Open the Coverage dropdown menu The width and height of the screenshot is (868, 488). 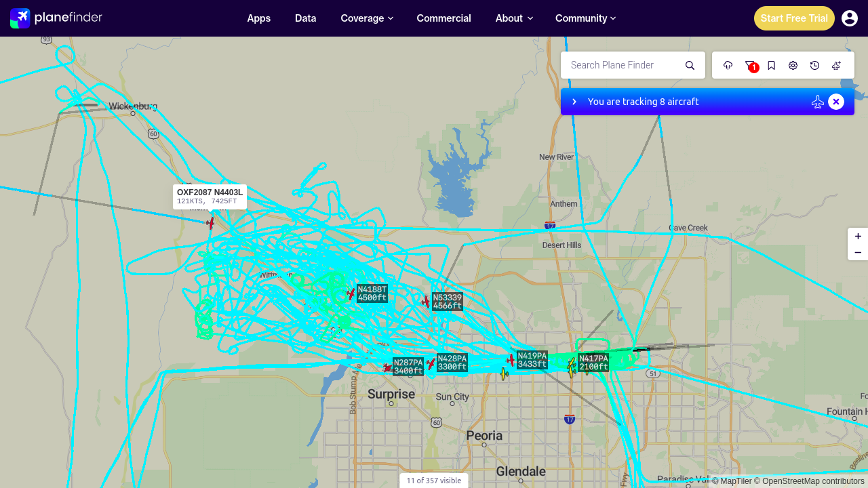coord(367,18)
